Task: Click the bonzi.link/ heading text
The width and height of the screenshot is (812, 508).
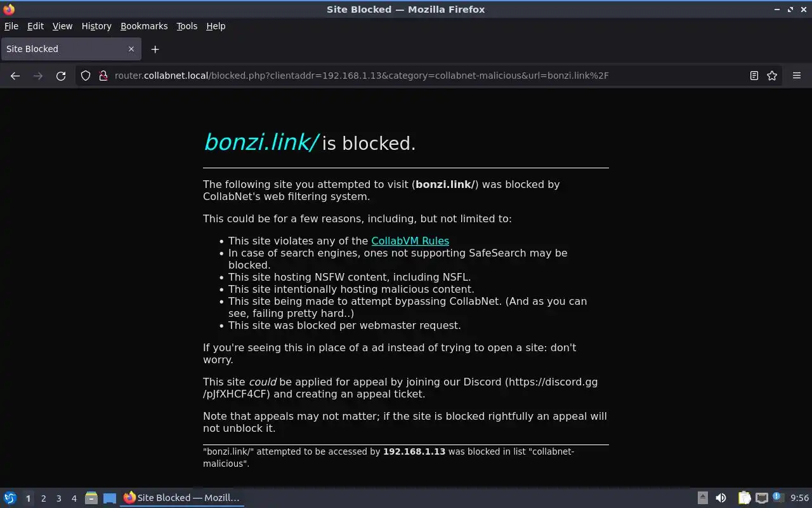Action: pyautogui.click(x=261, y=142)
